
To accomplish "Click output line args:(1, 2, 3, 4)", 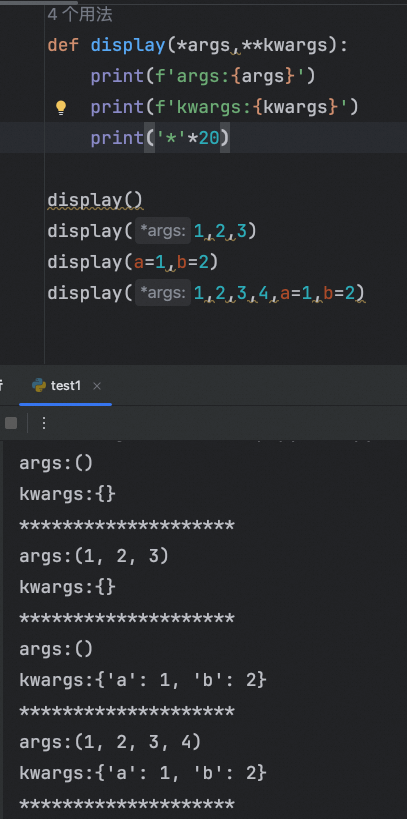I will [x=110, y=742].
